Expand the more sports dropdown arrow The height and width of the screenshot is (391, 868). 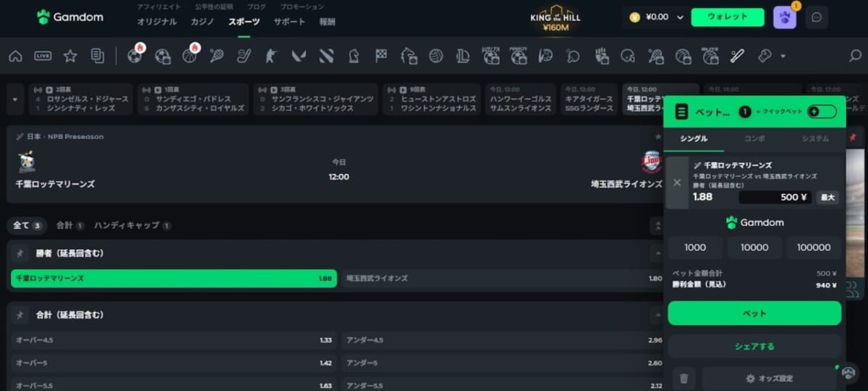click(783, 56)
